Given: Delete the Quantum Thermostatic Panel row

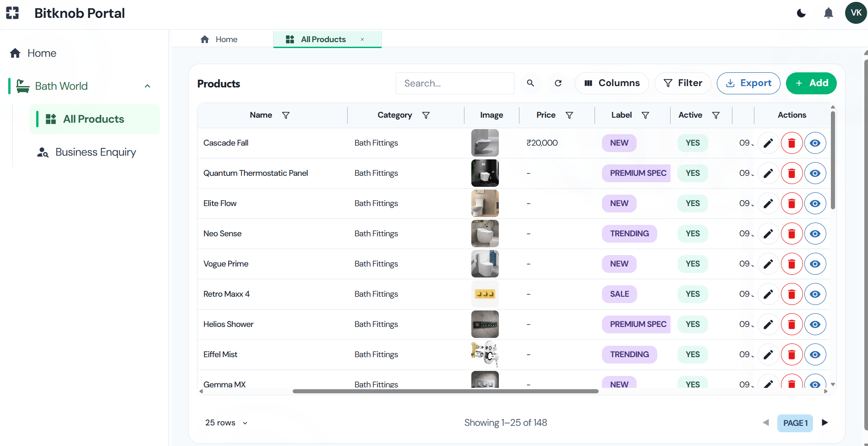Looking at the screenshot, I should [x=792, y=173].
